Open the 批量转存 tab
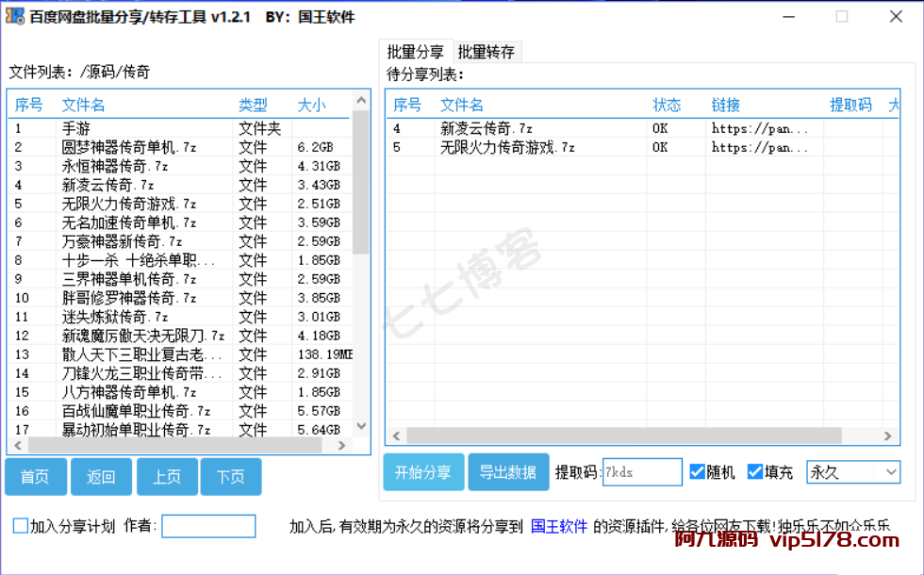This screenshot has height=575, width=924. (487, 52)
